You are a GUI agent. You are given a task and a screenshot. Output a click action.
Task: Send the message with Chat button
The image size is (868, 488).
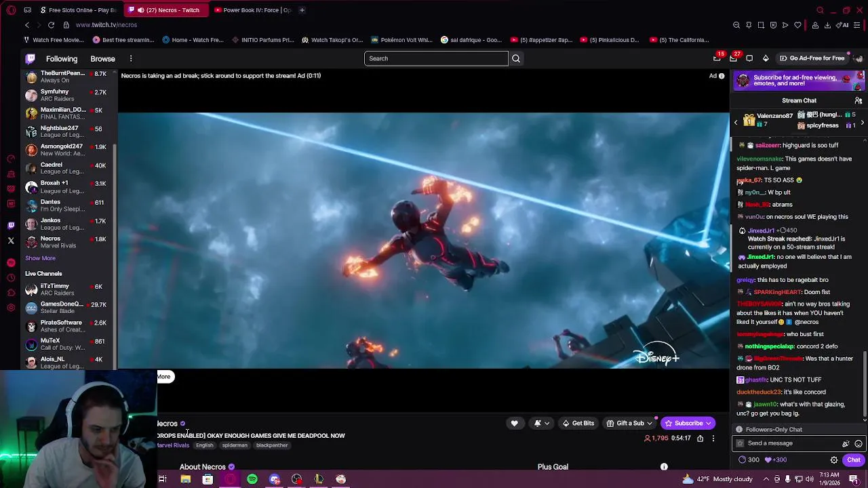(x=854, y=460)
